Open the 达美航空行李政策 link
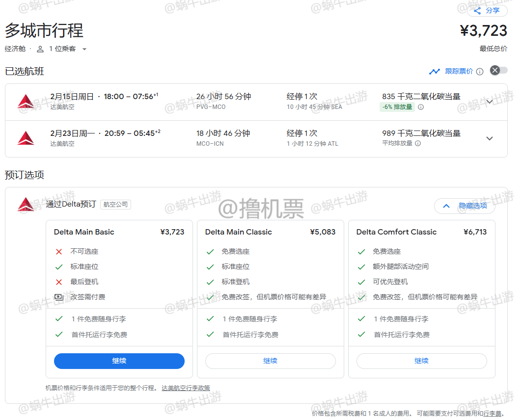 (185, 388)
